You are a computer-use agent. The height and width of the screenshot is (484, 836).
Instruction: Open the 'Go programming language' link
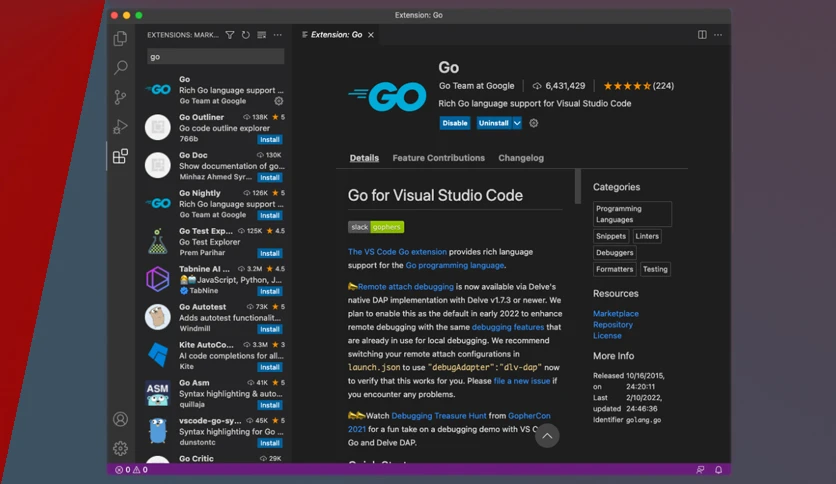coord(455,265)
